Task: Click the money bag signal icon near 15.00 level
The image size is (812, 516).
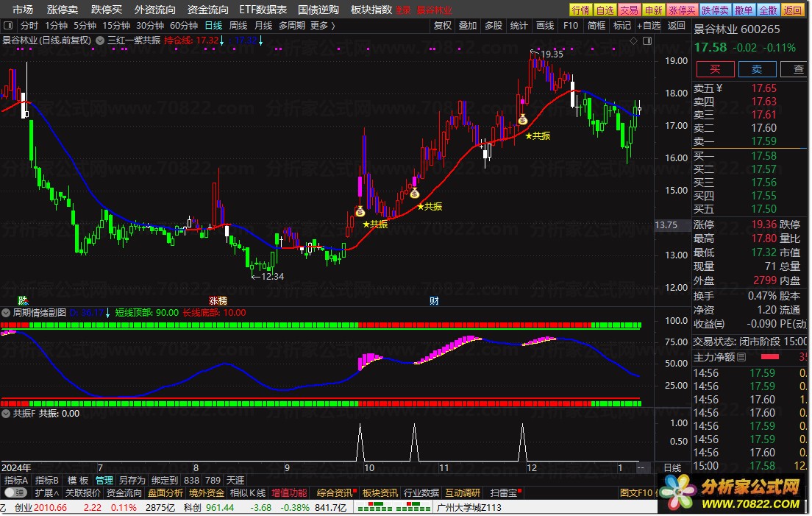Action: point(414,194)
